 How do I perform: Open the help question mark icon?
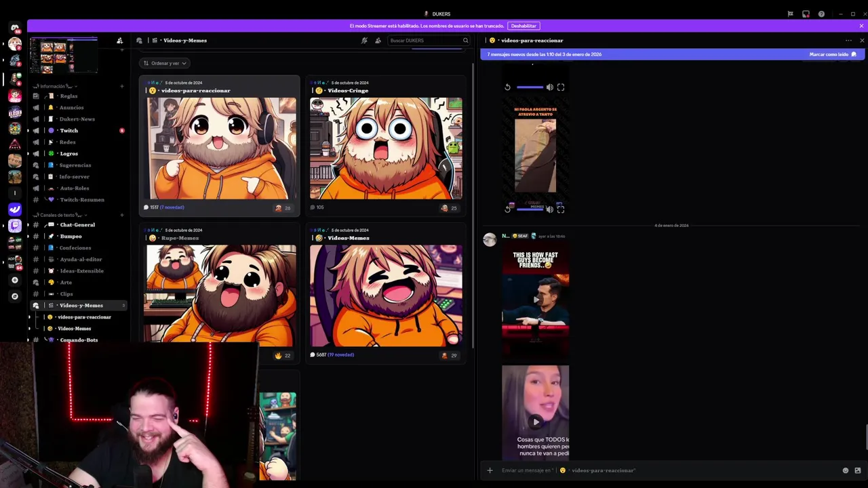pos(821,14)
